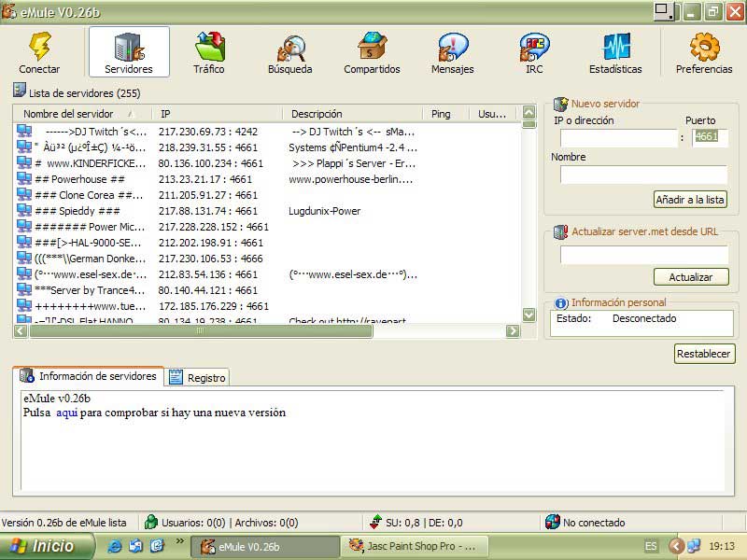Open the Compartidos shared files view
Screen dimensions: 747x560
pyautogui.click(x=372, y=52)
